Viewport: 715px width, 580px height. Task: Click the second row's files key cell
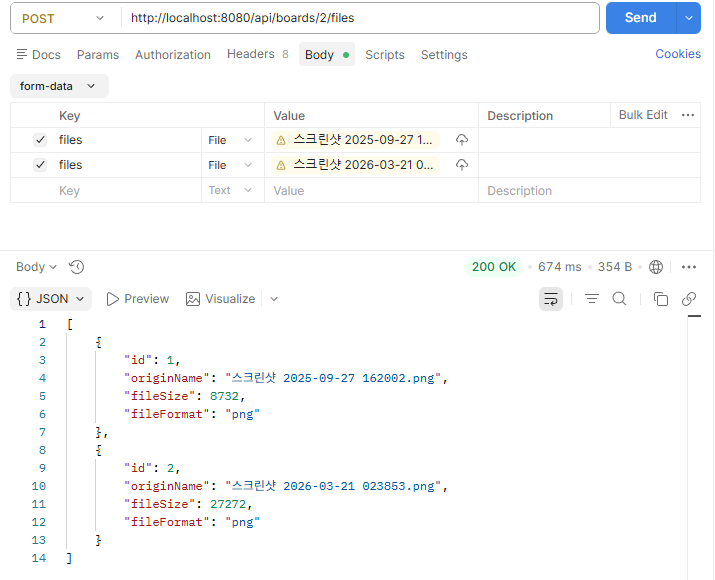129,165
